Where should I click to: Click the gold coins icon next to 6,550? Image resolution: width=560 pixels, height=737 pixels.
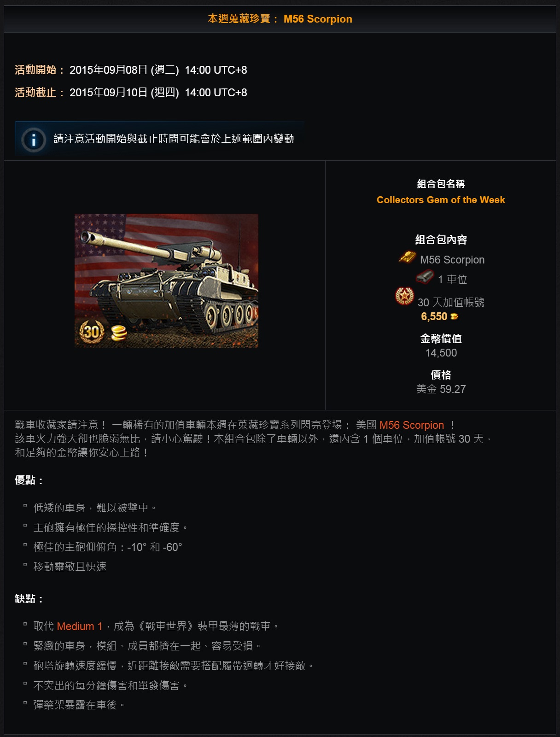point(454,316)
